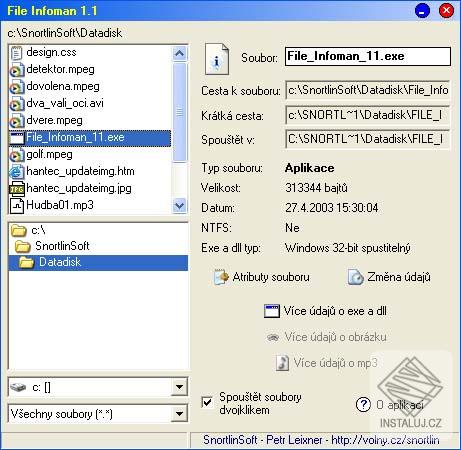This screenshot has height=450, width=461.
Task: Open O aplikaci dialog
Action: 390,405
